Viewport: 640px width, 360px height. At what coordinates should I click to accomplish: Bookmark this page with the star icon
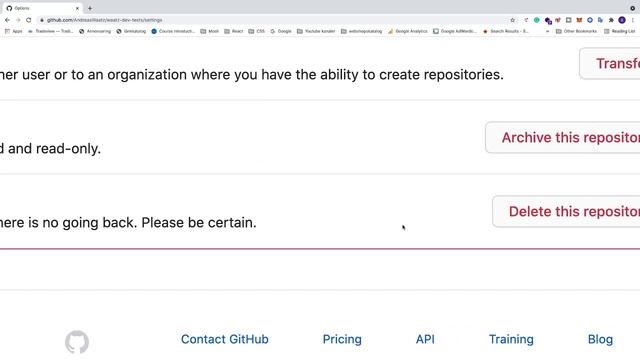tap(513, 20)
